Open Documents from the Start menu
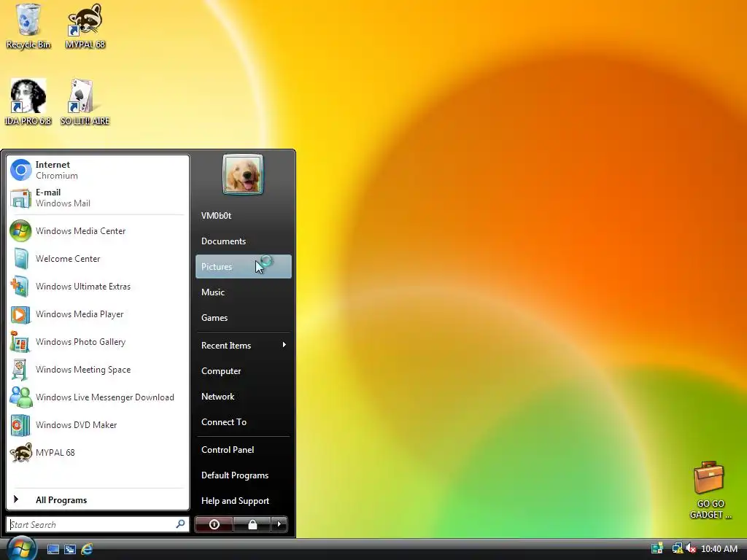 [x=243, y=241]
